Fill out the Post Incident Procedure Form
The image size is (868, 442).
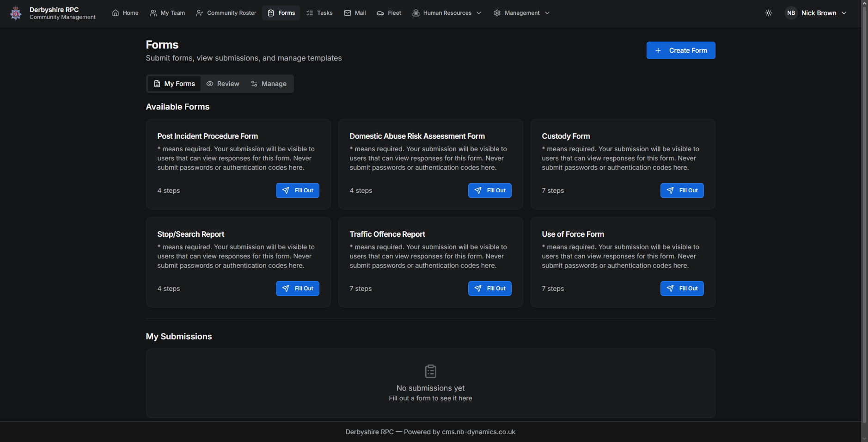[x=298, y=190]
